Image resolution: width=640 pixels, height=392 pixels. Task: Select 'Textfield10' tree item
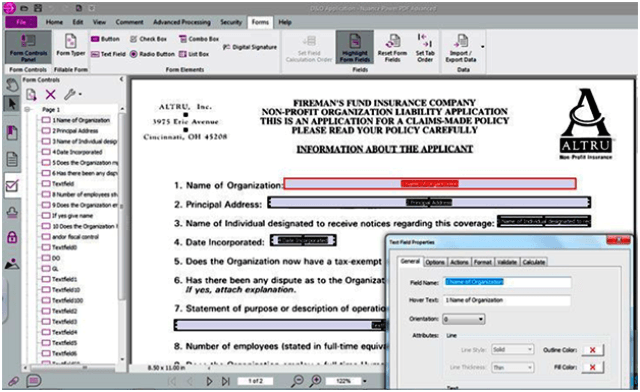coord(61,290)
